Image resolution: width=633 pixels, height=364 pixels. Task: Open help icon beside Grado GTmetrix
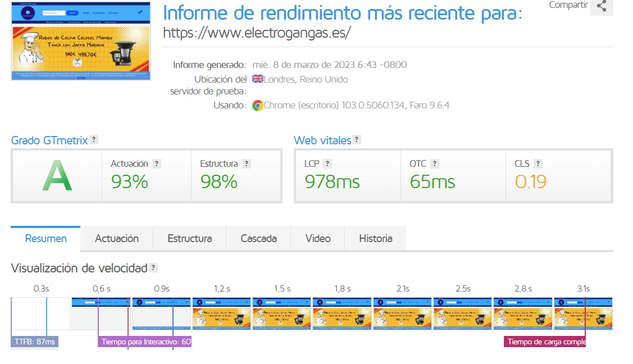94,140
